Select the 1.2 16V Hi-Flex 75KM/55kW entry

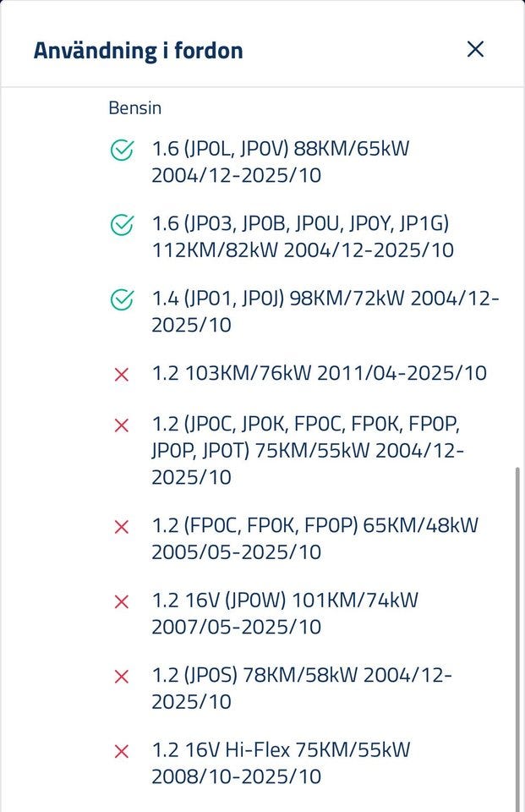[x=282, y=762]
